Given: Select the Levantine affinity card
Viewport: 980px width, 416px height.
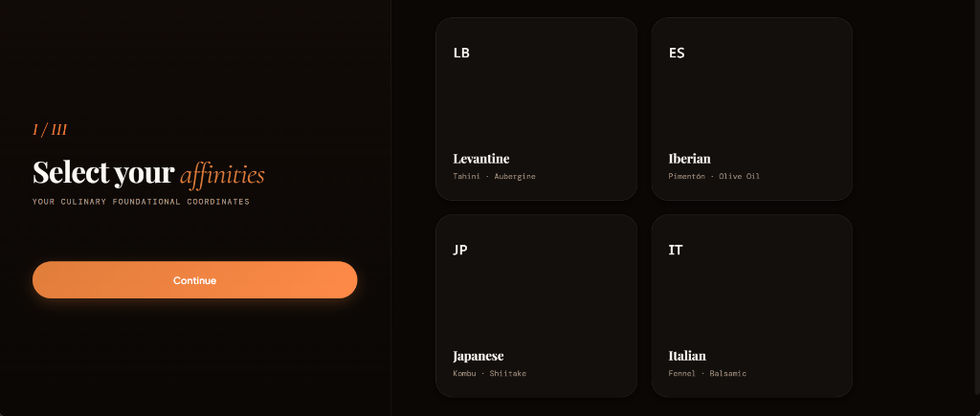Looking at the screenshot, I should click(x=536, y=109).
